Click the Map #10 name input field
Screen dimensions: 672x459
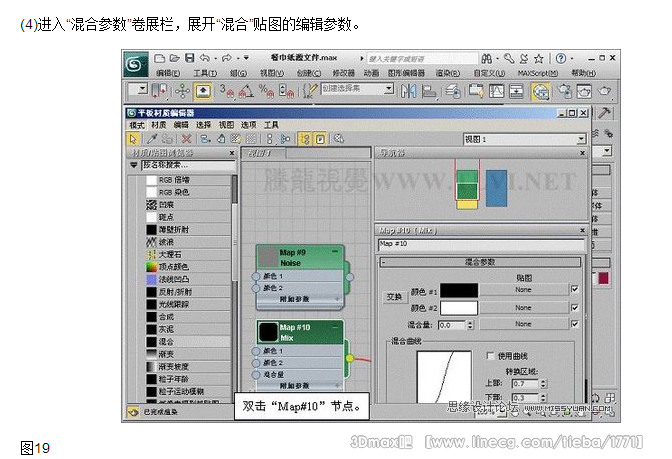481,244
